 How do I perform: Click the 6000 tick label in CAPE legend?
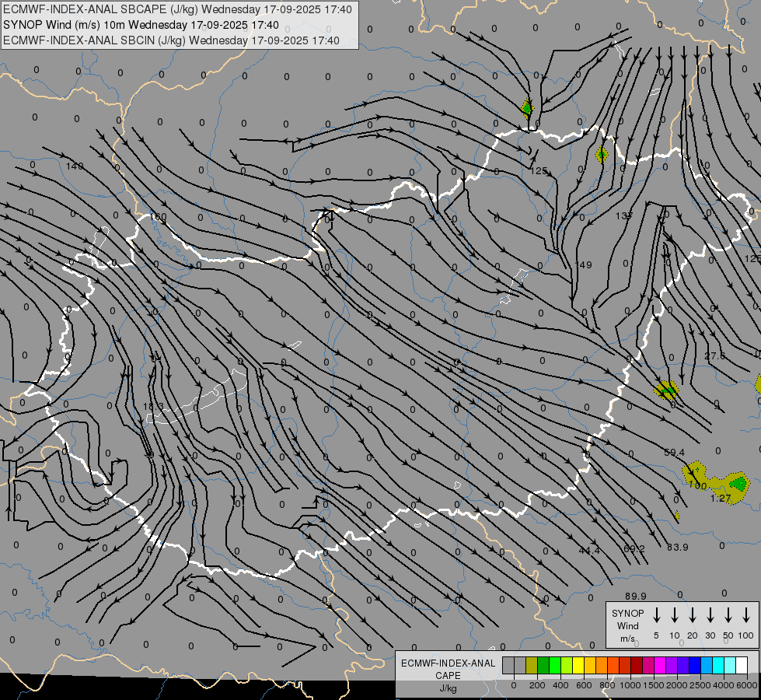(747, 685)
